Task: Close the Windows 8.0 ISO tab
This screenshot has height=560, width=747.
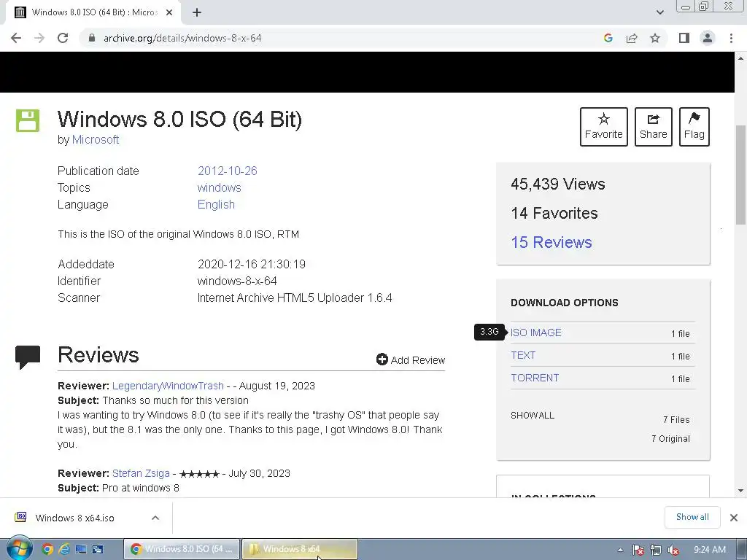Action: pyautogui.click(x=169, y=12)
